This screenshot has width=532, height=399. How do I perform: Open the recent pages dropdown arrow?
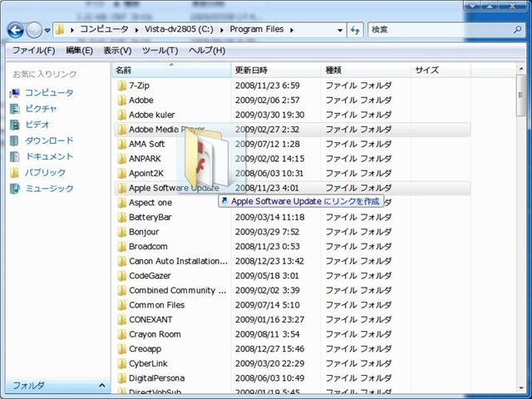47,30
